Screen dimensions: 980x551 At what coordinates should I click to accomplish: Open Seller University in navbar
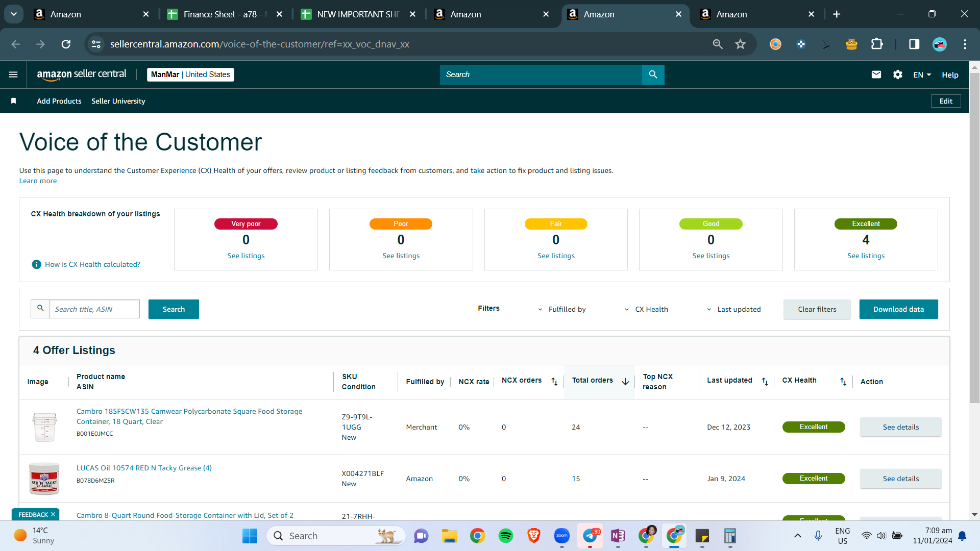tap(118, 101)
